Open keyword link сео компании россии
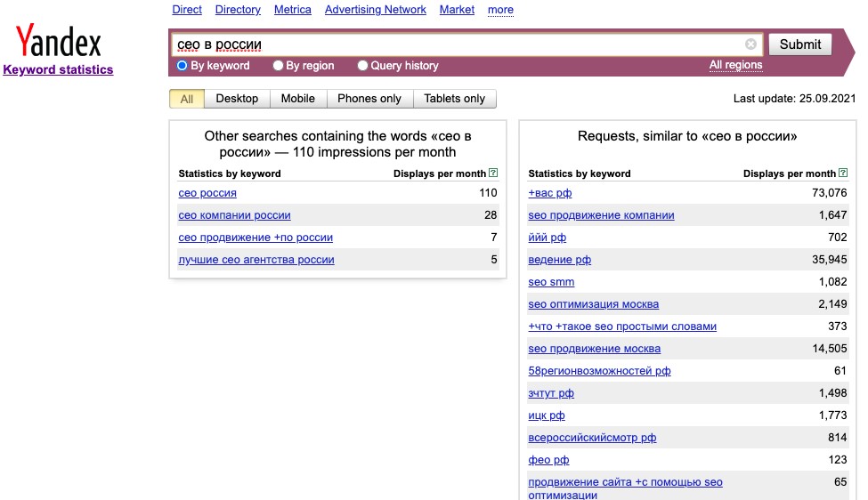The width and height of the screenshot is (868, 500). click(235, 215)
